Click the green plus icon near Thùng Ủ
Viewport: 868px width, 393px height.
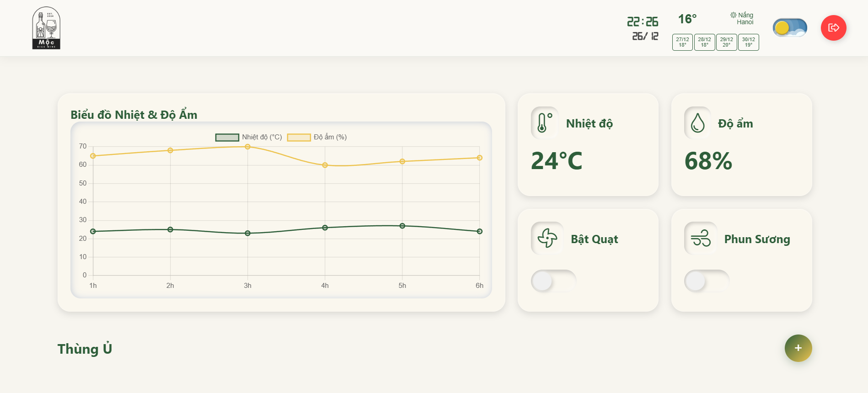[798, 348]
